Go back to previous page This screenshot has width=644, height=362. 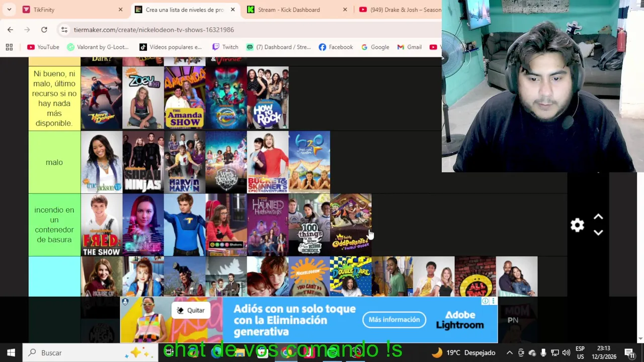(10, 30)
